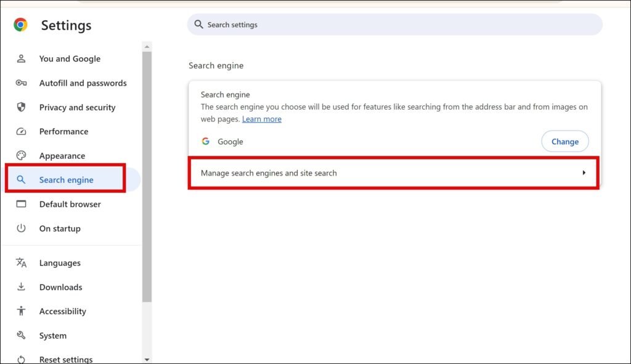The height and width of the screenshot is (364, 631).
Task: Click the Default browser window icon
Action: click(x=21, y=204)
